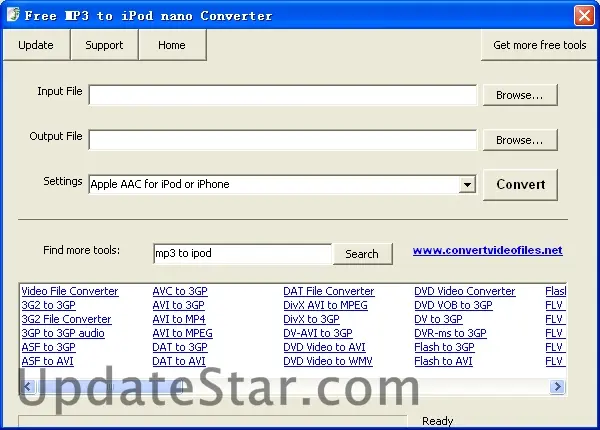Open the DVD Video to AVI link
Screen dimensions: 600x430
pos(324,347)
